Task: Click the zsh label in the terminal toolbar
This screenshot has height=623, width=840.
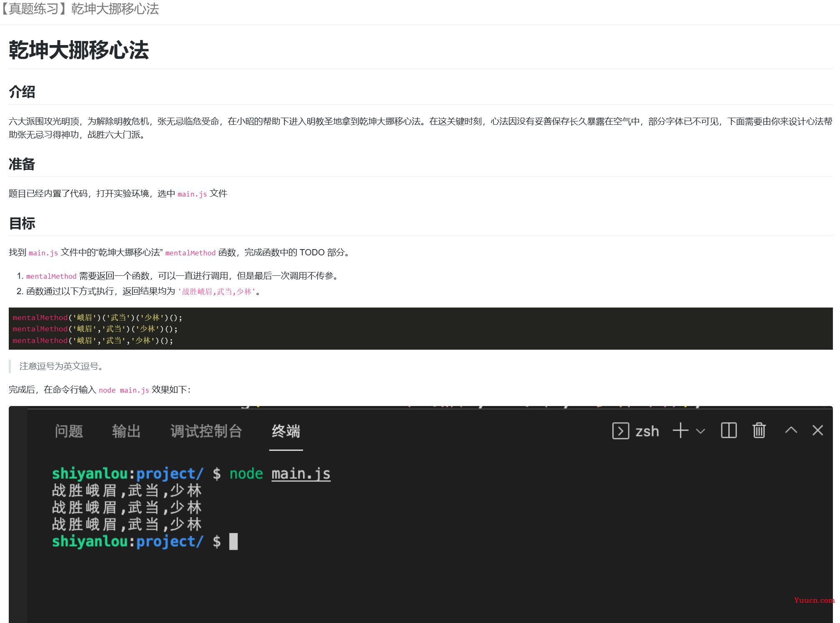Action: tap(647, 431)
